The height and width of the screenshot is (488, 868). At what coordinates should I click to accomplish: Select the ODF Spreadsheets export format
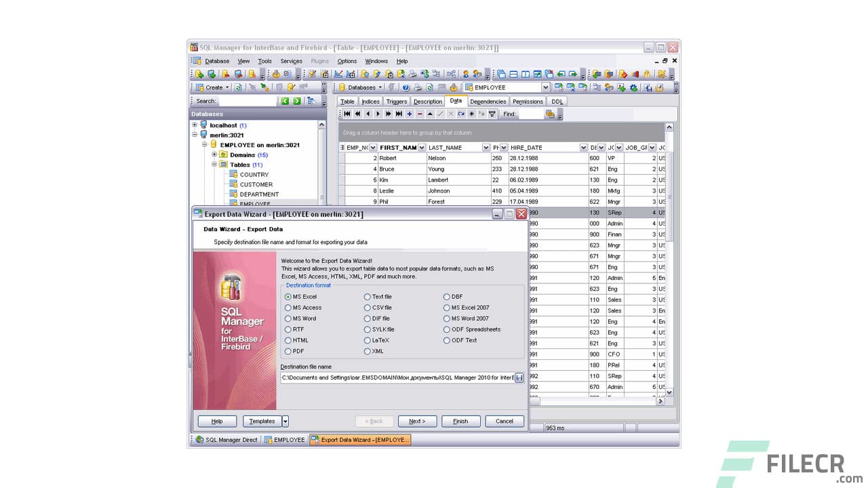click(447, 329)
